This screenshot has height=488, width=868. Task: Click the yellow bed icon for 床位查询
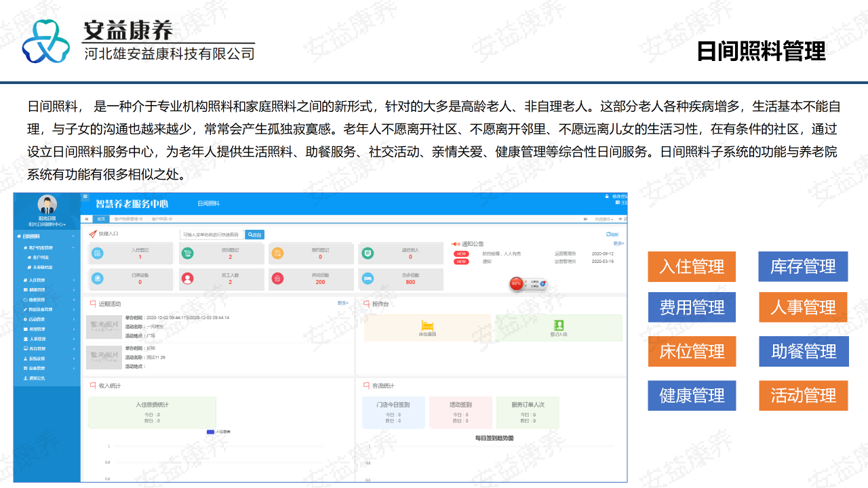click(427, 325)
